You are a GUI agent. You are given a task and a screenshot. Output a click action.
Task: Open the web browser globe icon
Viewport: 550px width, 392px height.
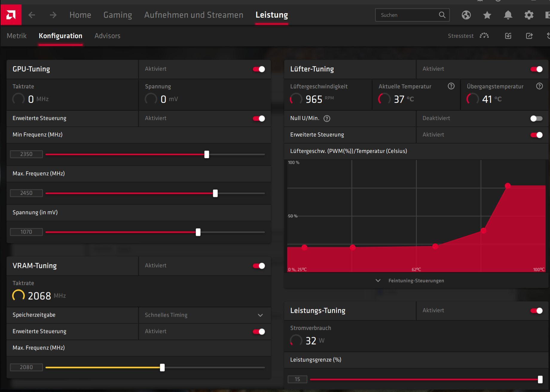466,15
